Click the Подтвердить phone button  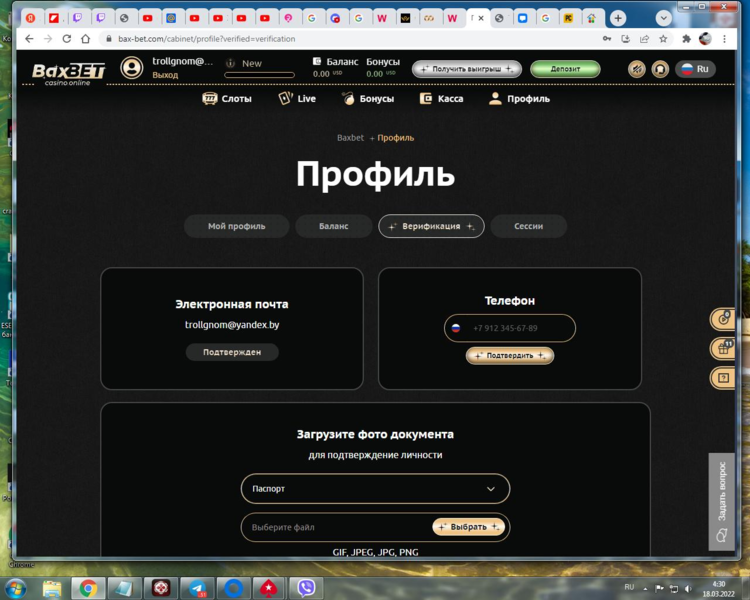click(510, 356)
